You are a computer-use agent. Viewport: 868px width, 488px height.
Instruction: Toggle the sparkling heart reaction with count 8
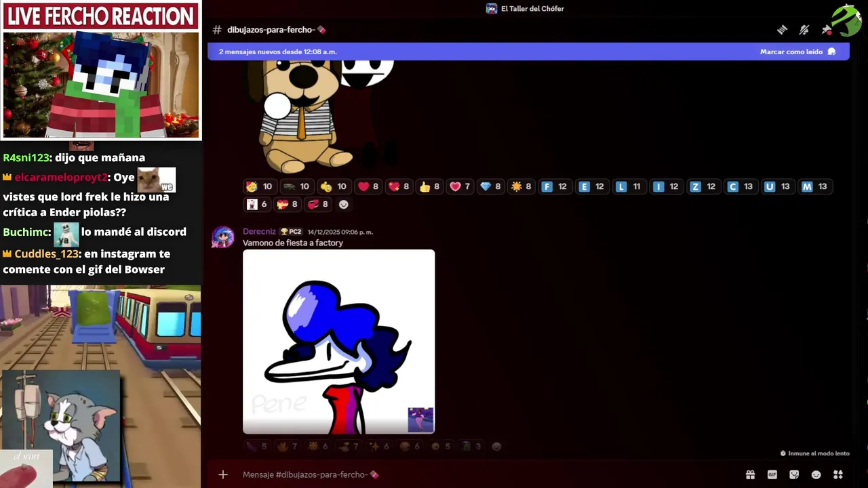pos(399,186)
